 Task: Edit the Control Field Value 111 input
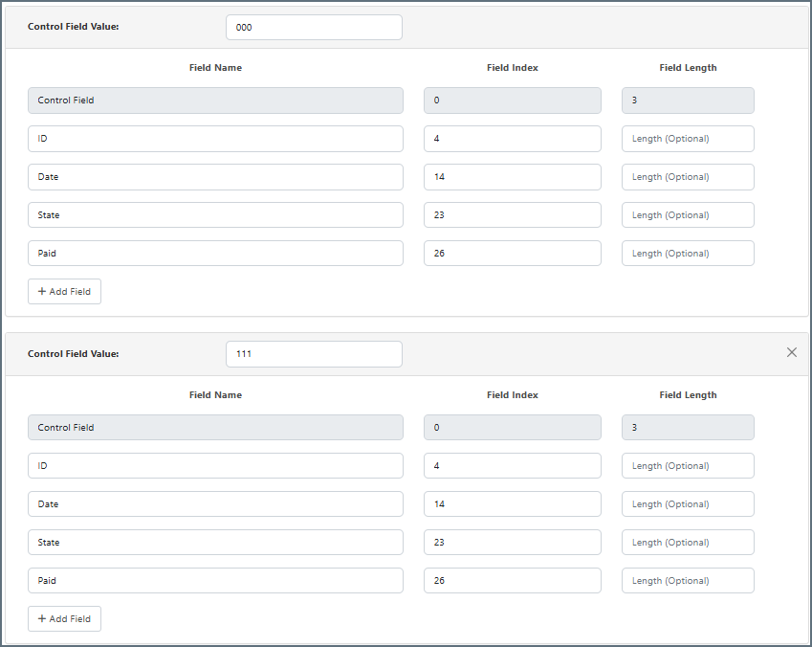(x=314, y=354)
